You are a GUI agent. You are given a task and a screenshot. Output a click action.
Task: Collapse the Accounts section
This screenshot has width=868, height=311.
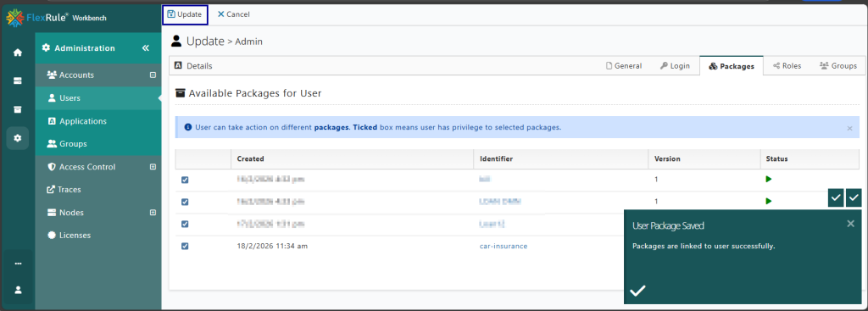[153, 75]
